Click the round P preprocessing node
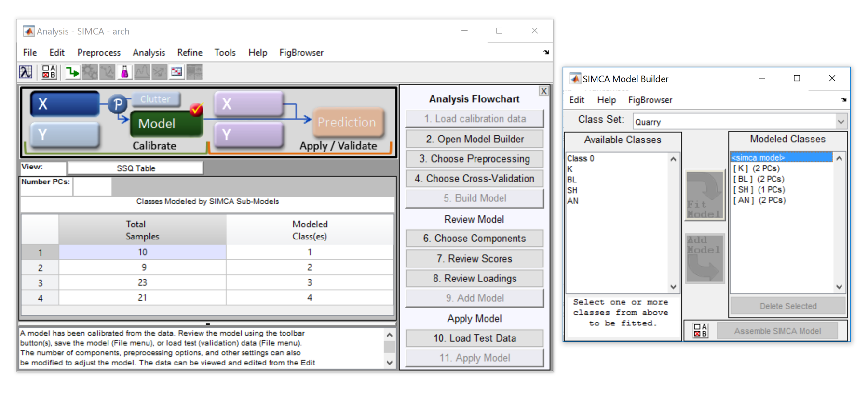Image resolution: width=868 pixels, height=393 pixels. [x=117, y=104]
